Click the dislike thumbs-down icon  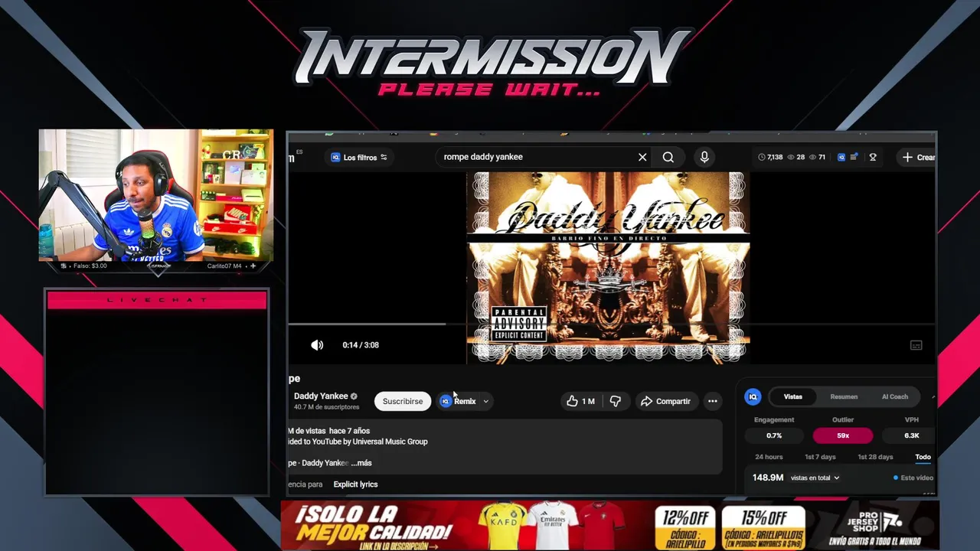(615, 401)
